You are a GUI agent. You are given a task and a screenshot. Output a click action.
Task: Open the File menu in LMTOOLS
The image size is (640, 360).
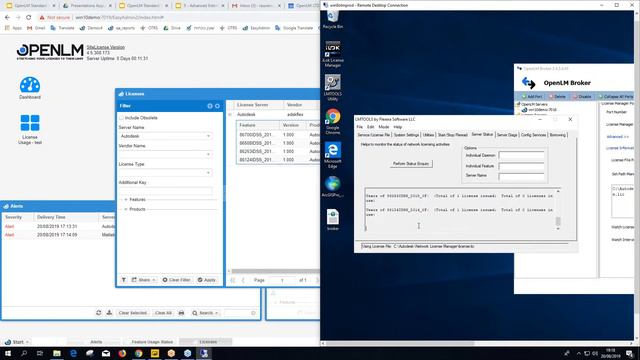(360, 127)
